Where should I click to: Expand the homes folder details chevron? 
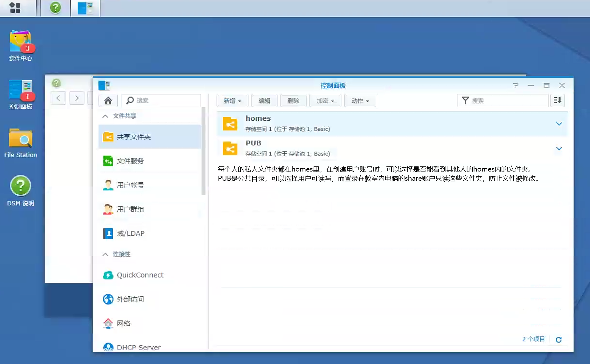pyautogui.click(x=559, y=124)
